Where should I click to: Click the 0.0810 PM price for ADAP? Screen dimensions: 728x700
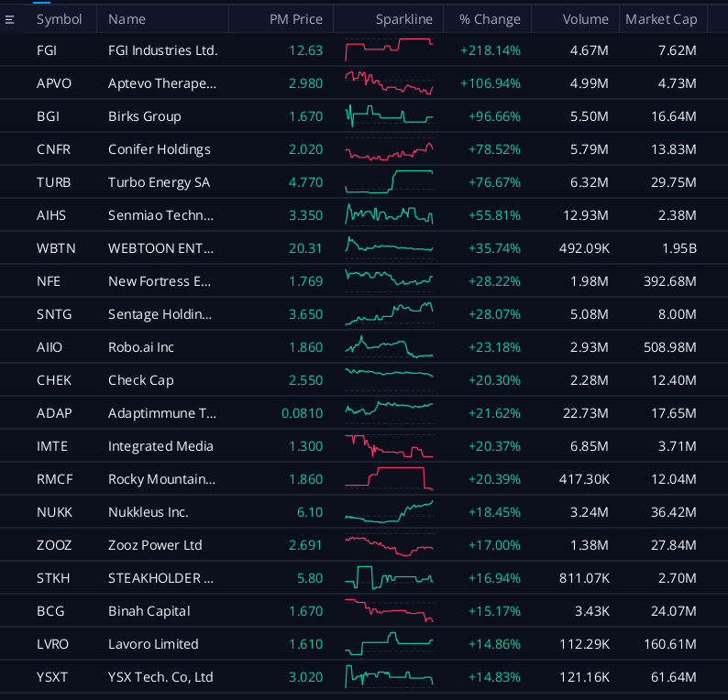(302, 412)
